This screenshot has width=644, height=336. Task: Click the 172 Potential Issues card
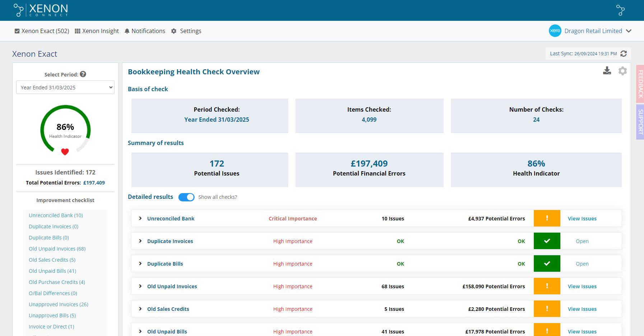210,170
